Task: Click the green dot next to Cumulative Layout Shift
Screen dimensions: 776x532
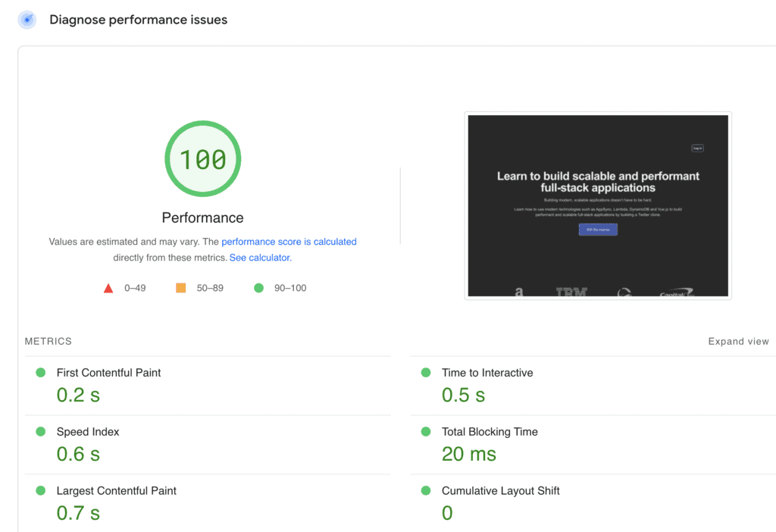Action: coord(426,491)
